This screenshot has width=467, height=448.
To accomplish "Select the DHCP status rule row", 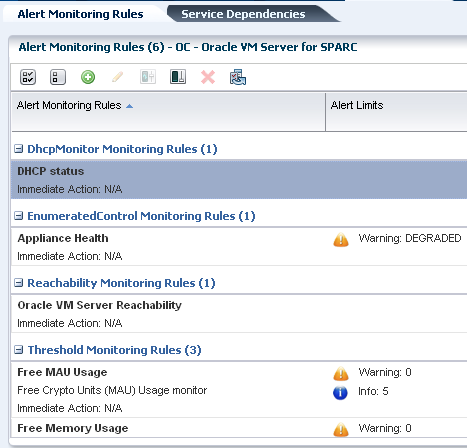I will (239, 180).
